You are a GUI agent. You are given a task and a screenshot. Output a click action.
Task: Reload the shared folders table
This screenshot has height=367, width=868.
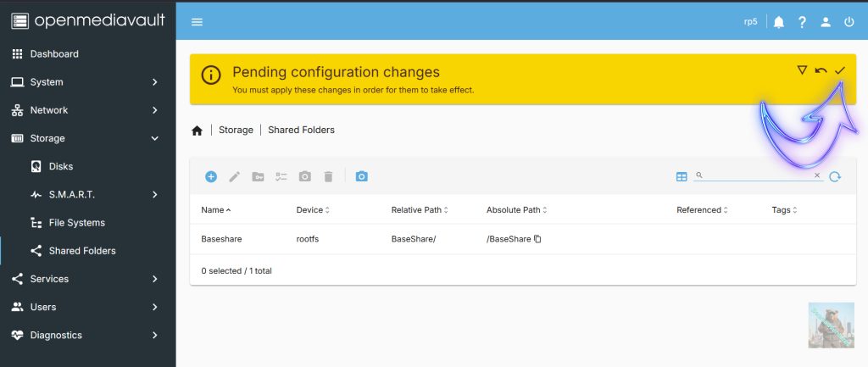tap(835, 176)
